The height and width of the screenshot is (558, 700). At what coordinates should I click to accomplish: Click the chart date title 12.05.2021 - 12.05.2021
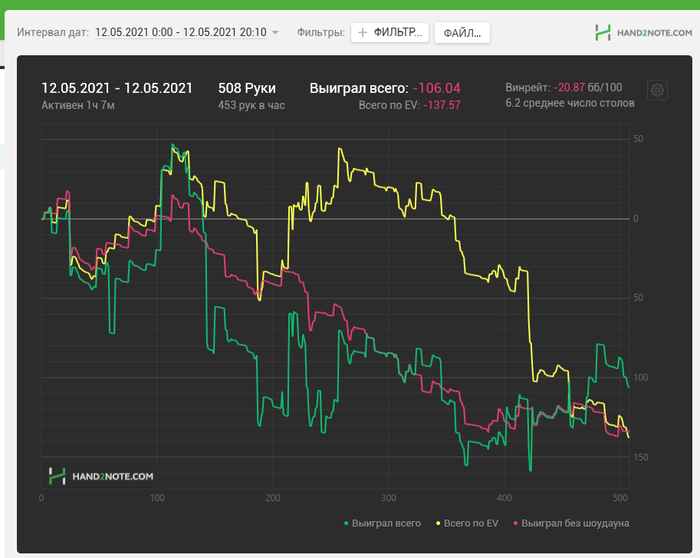pyautogui.click(x=117, y=88)
